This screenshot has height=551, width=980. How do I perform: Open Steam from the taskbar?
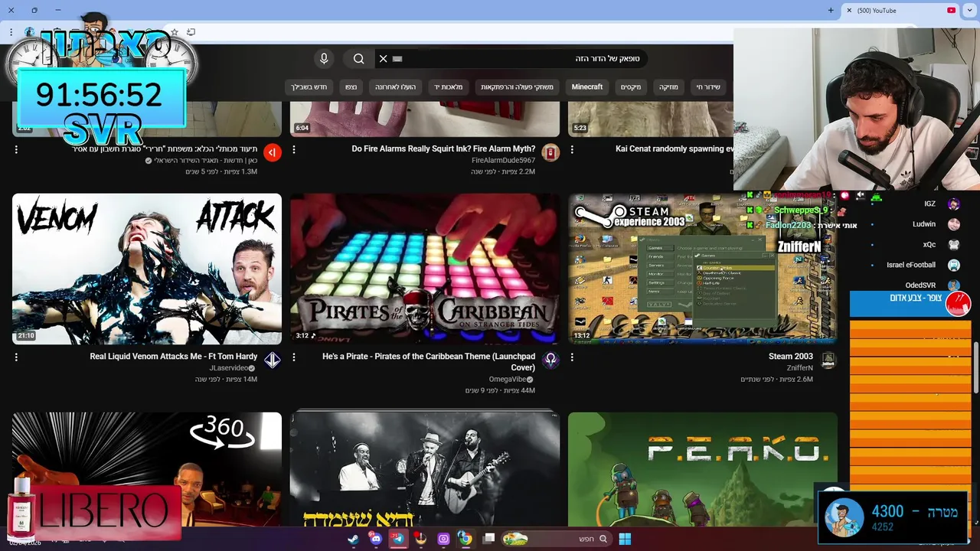353,539
